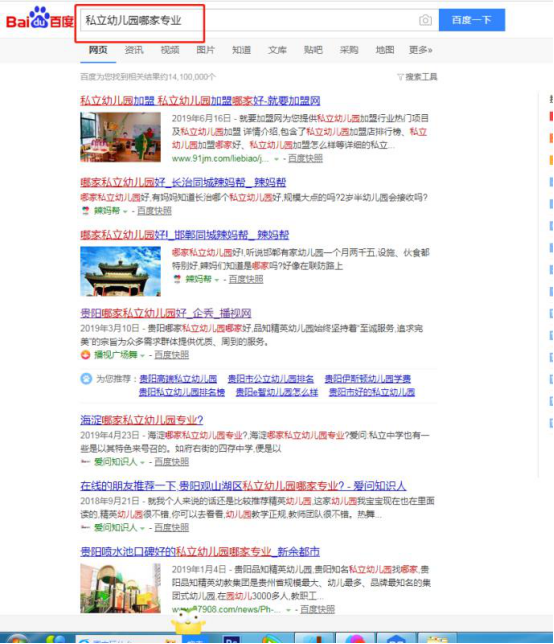Click the 百度一下 search button
This screenshot has width=554, height=644.
[x=471, y=20]
